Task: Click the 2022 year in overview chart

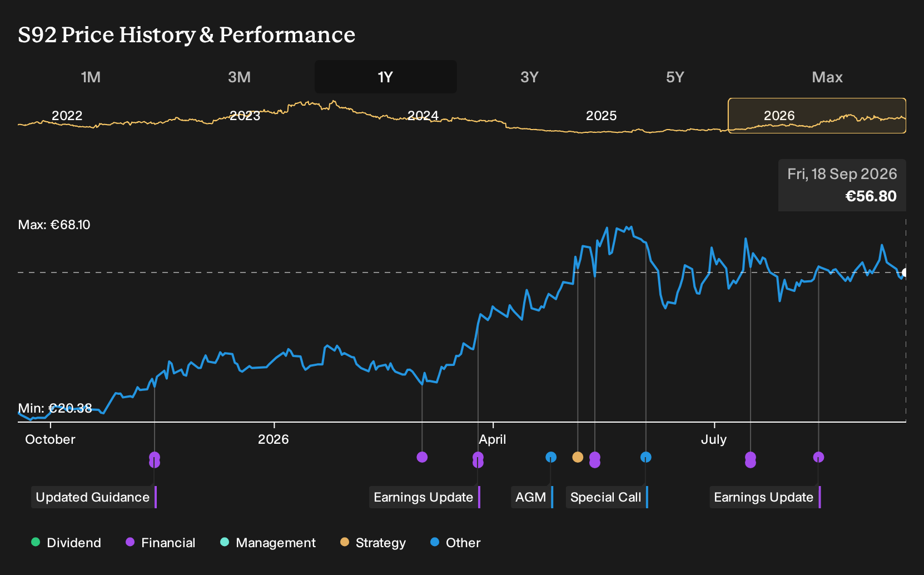Action: [67, 116]
